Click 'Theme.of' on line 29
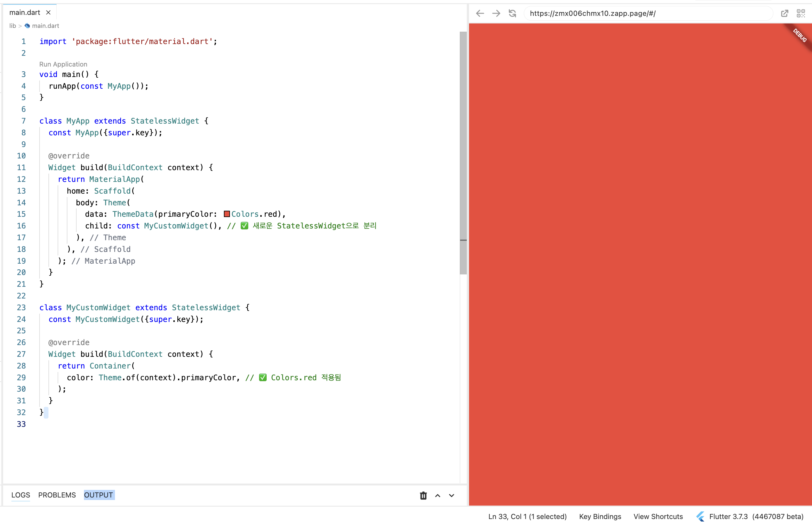The image size is (812, 526). (x=117, y=377)
